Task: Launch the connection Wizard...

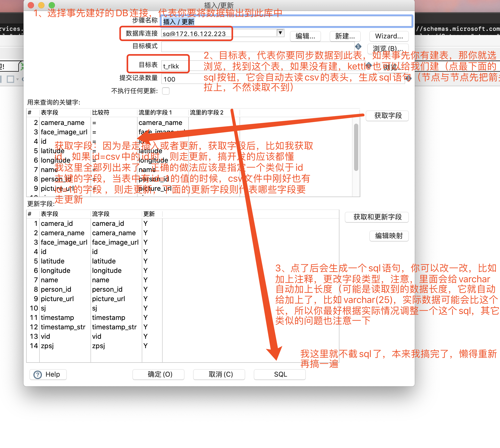Action: [389, 36]
